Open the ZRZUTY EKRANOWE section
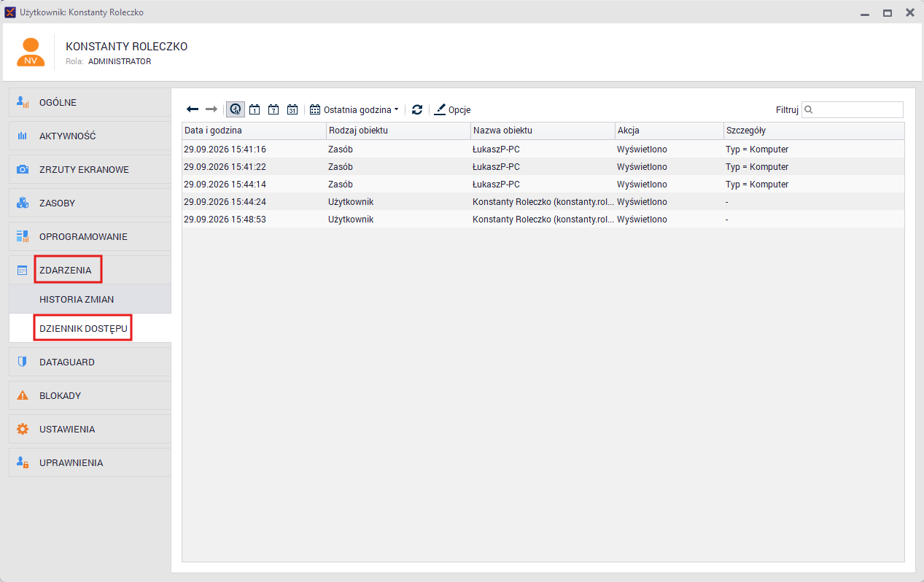Image resolution: width=924 pixels, height=582 pixels. point(90,169)
